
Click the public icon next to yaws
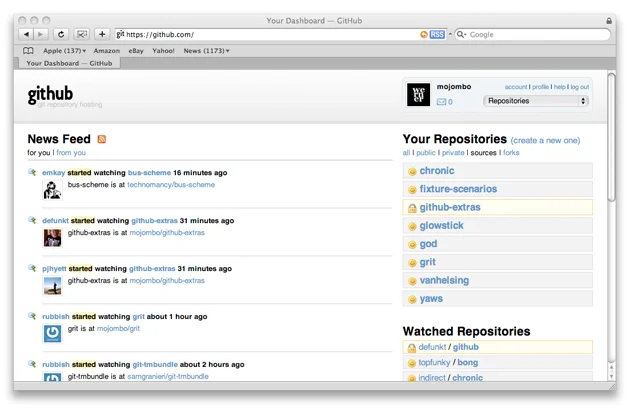click(x=412, y=299)
